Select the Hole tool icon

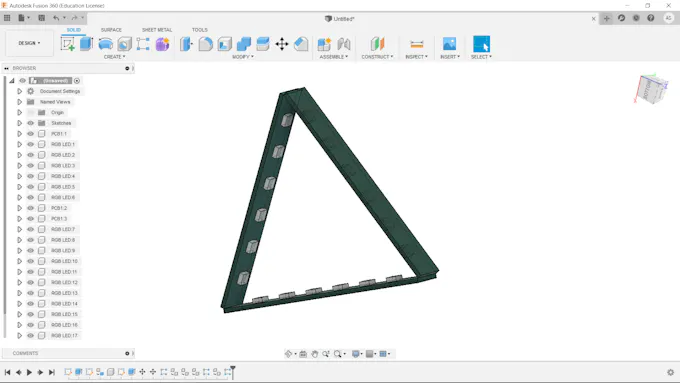pos(124,44)
